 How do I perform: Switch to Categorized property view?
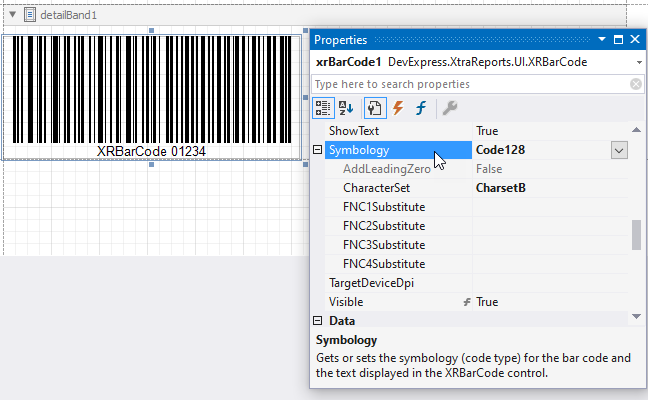click(323, 108)
